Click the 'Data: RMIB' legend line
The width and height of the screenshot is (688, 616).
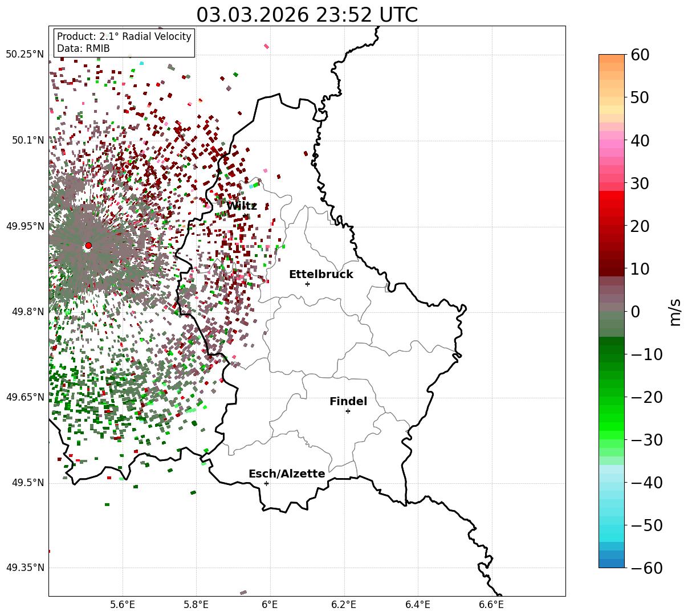[x=83, y=49]
